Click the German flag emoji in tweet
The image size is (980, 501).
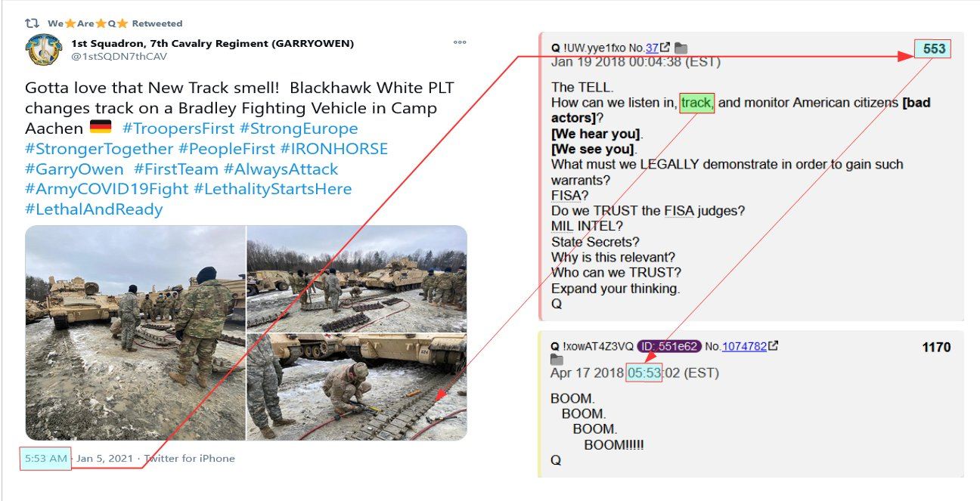point(101,128)
